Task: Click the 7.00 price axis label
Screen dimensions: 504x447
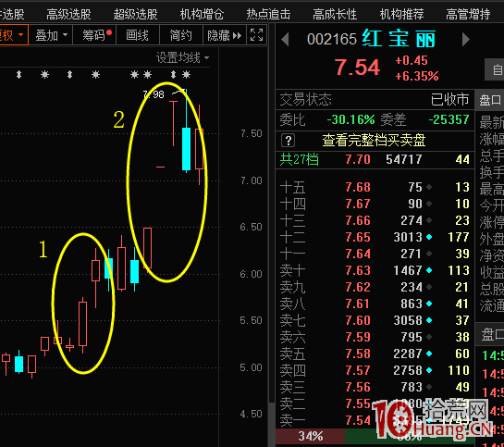Action: (252, 180)
